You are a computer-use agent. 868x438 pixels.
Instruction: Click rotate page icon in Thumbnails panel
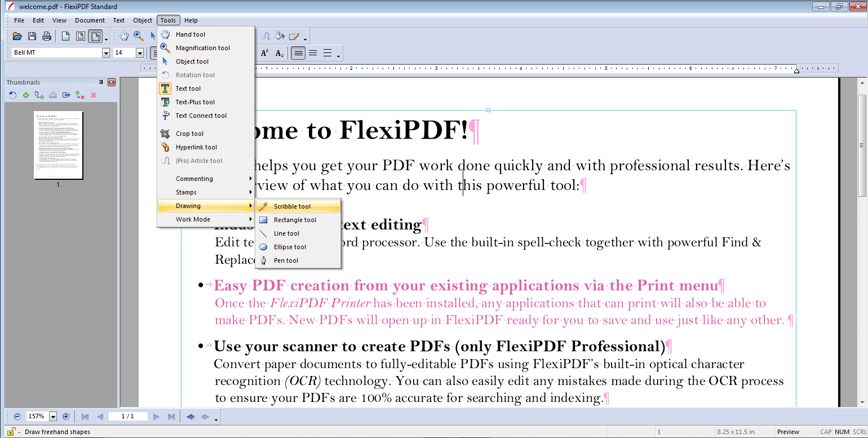pos(12,95)
